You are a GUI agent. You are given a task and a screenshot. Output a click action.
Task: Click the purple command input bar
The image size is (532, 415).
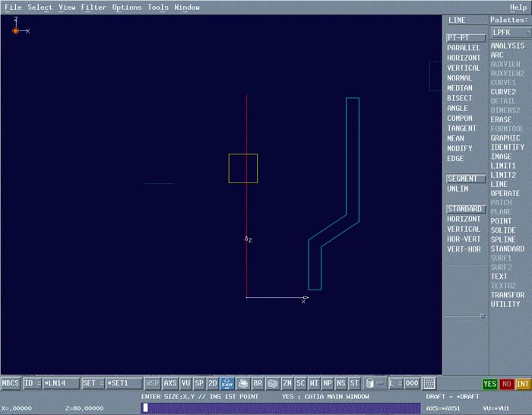(x=281, y=408)
